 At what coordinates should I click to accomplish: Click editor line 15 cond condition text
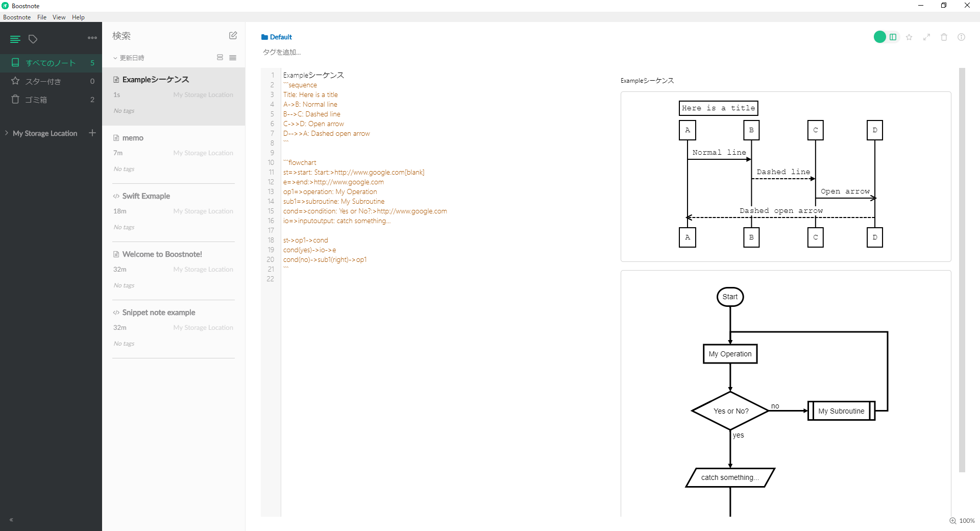pyautogui.click(x=365, y=211)
